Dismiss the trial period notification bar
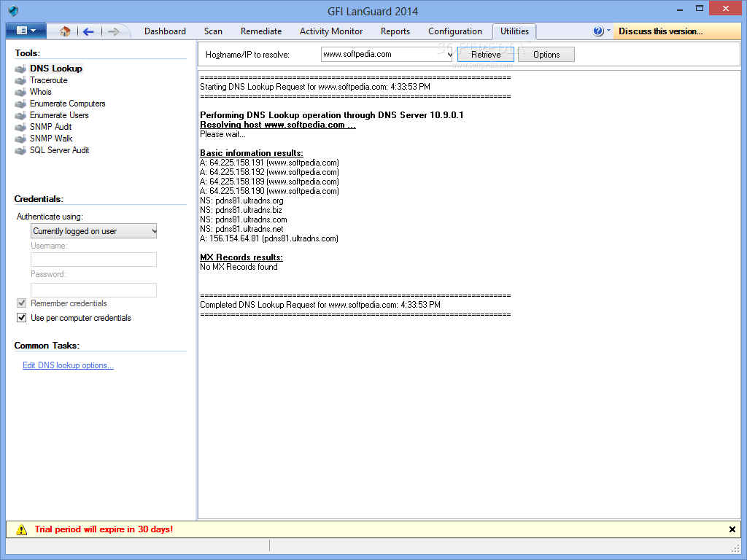 click(732, 529)
